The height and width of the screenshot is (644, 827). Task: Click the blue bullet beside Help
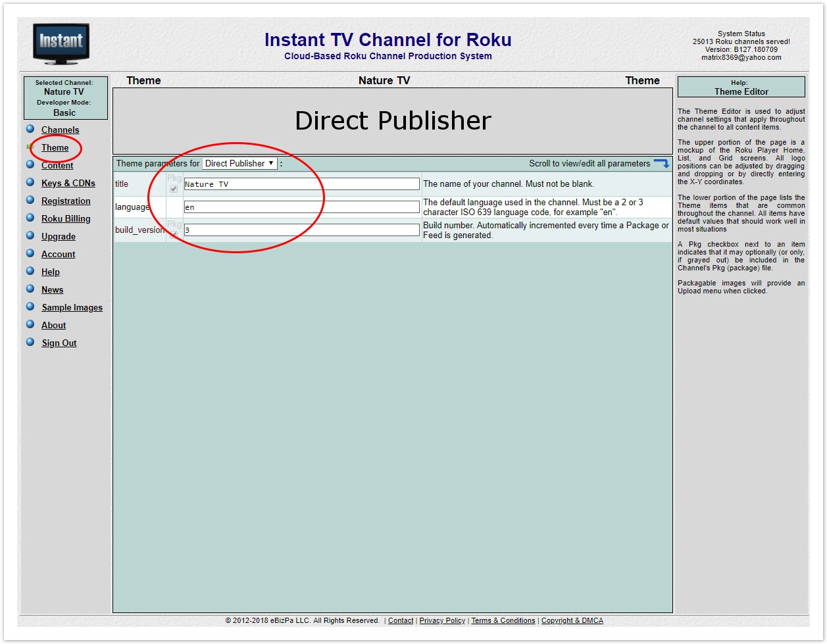pyautogui.click(x=30, y=271)
